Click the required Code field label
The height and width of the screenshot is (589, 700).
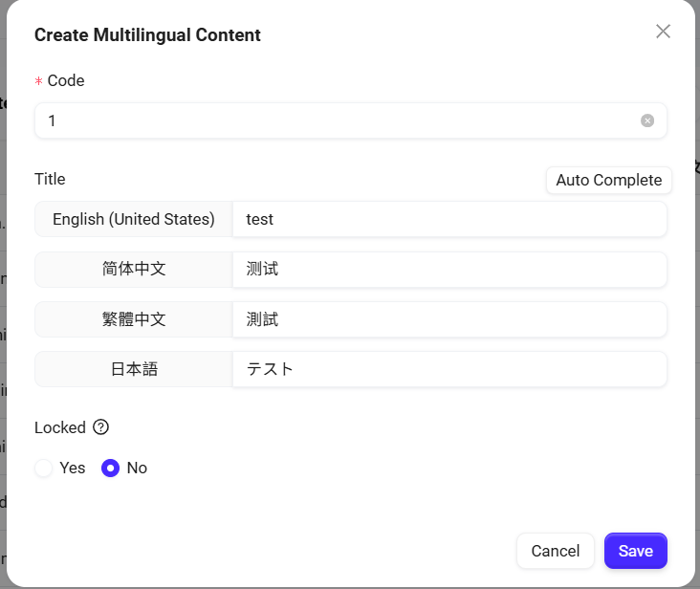tap(65, 81)
